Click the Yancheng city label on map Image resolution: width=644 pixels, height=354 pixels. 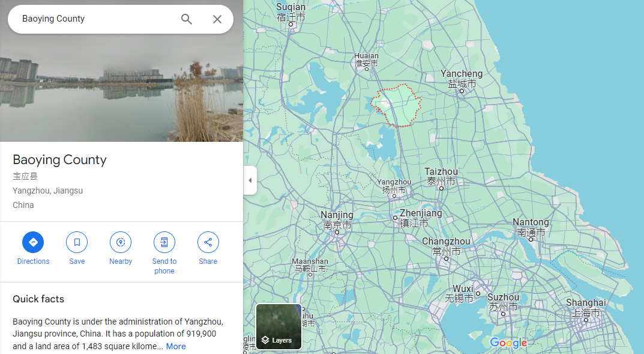click(462, 79)
